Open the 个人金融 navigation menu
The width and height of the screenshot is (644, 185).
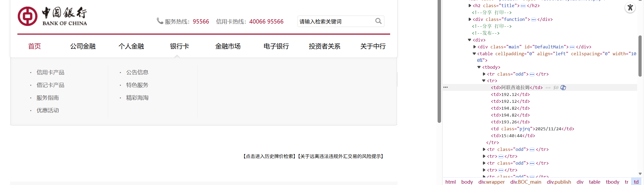[131, 46]
